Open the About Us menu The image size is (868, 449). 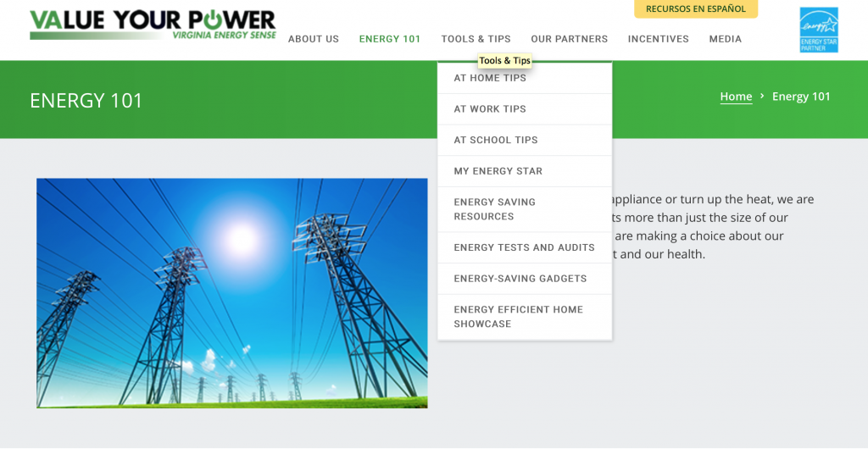click(x=313, y=39)
